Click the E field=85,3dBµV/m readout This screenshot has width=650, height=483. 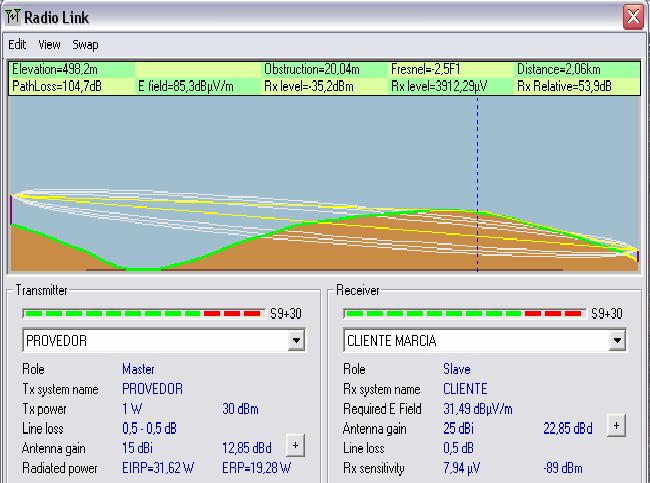point(186,86)
